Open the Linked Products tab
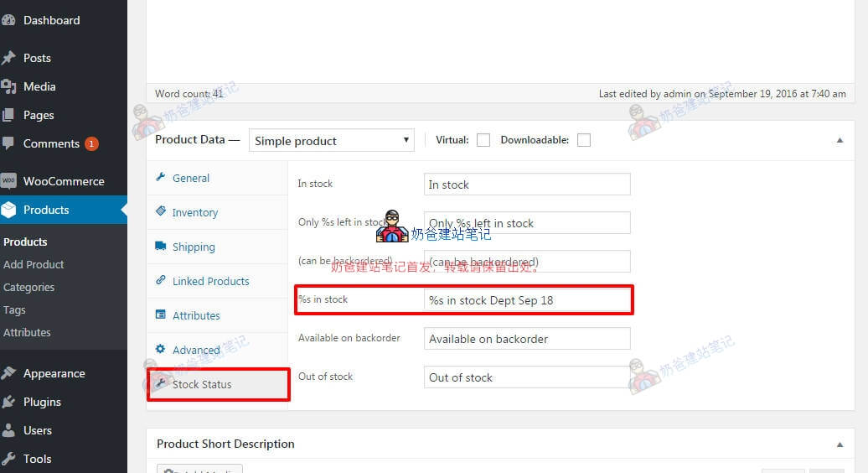 [x=210, y=281]
